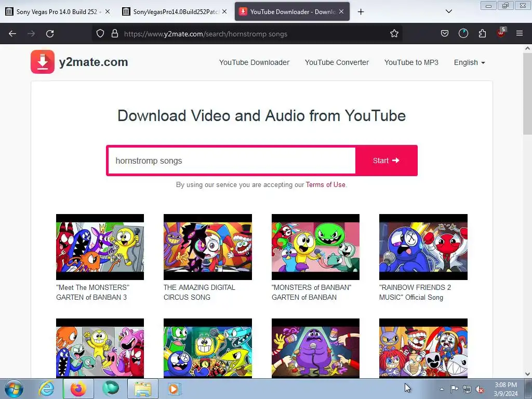532x399 pixels.
Task: Click the scrollbar down arrow
Action: click(x=527, y=374)
